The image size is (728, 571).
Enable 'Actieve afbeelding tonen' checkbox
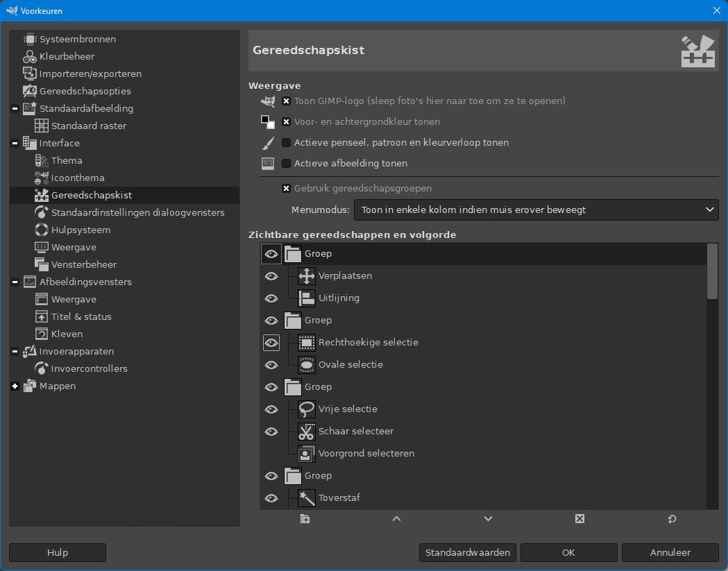tap(286, 164)
